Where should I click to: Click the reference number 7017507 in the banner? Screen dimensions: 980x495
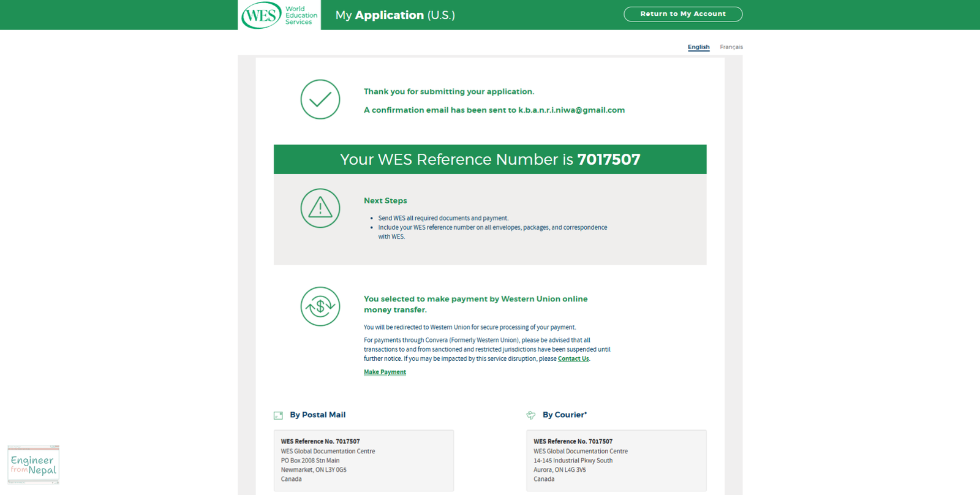coord(609,159)
